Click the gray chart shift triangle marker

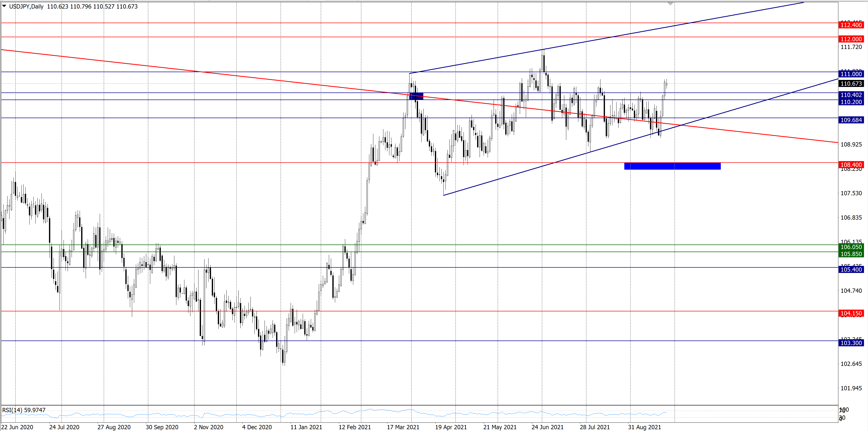pos(670,4)
